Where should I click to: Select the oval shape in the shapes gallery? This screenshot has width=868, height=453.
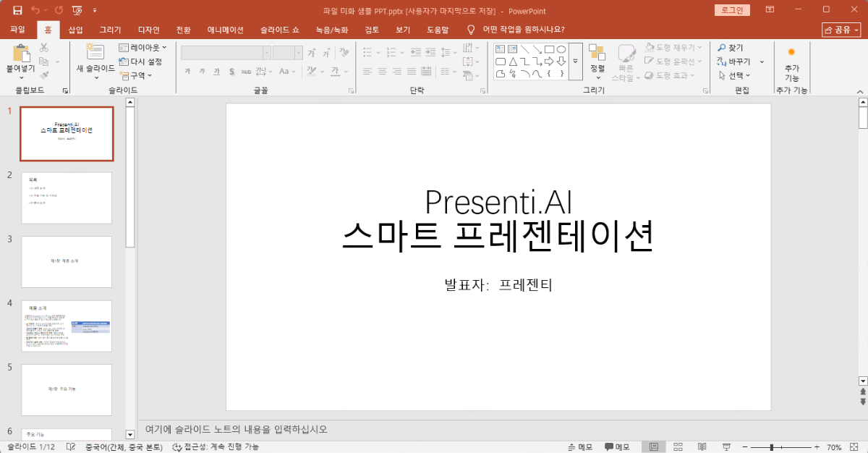(x=561, y=49)
